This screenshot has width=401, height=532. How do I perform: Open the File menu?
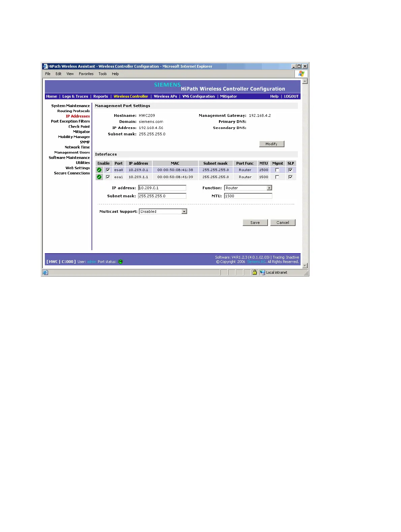click(48, 74)
